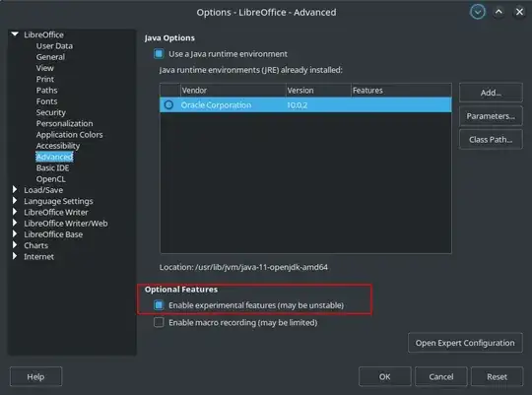This screenshot has width=532, height=395.
Task: Go to the Paths settings page
Action: click(47, 91)
